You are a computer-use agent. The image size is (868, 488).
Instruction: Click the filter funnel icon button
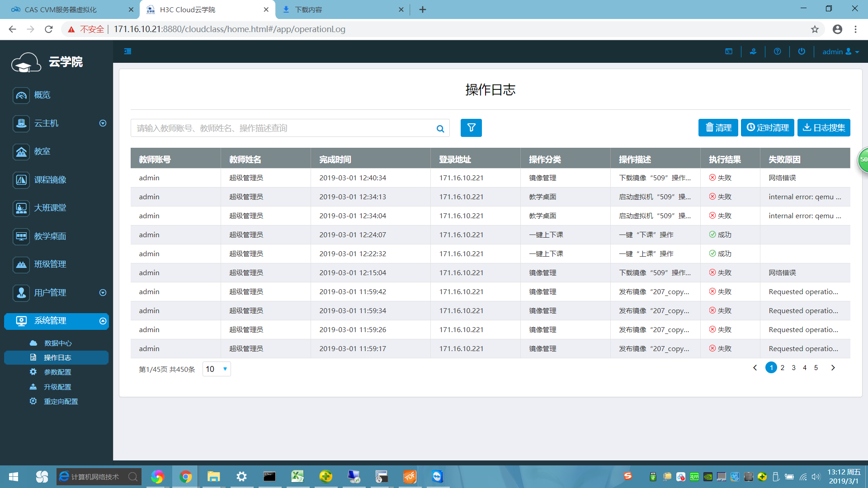471,128
